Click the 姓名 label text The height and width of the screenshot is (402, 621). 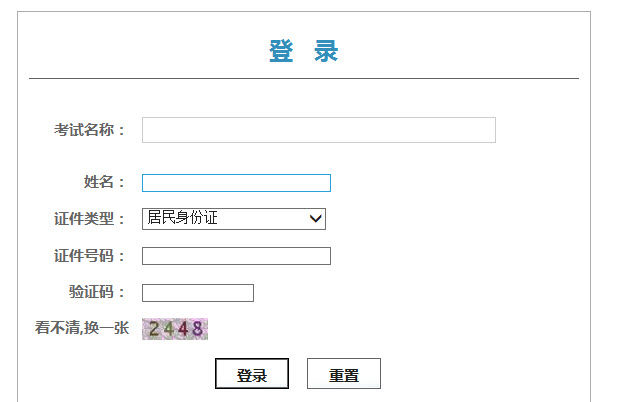(104, 183)
